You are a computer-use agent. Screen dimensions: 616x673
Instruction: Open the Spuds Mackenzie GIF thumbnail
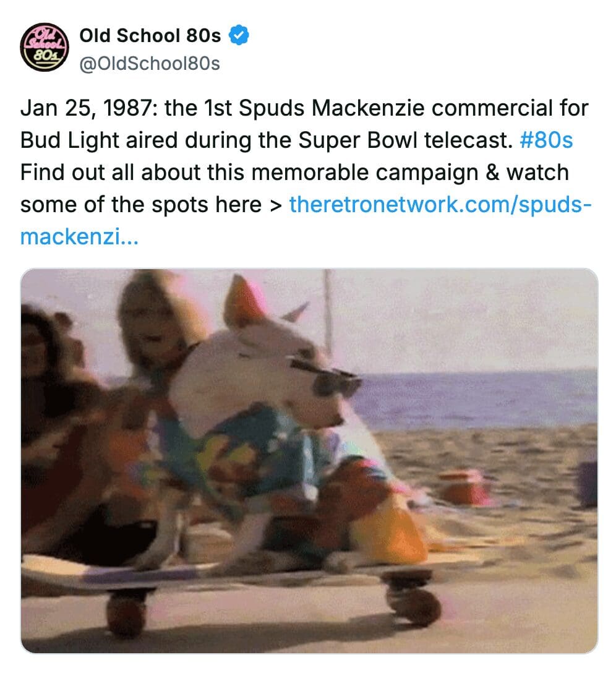pyautogui.click(x=309, y=461)
